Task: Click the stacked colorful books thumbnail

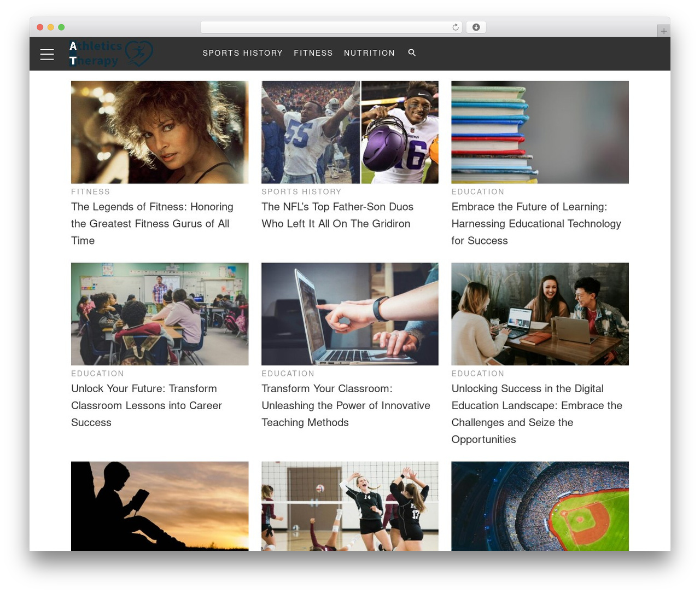Action: click(x=540, y=132)
